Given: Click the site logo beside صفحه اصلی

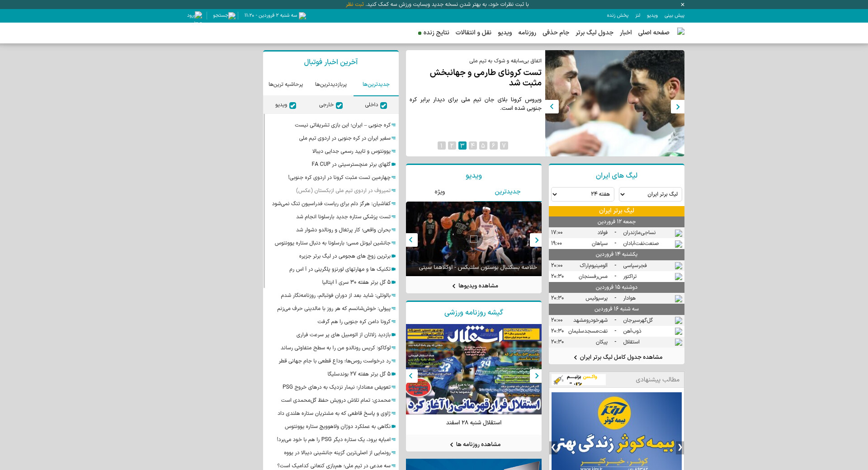Looking at the screenshot, I should pos(681,32).
